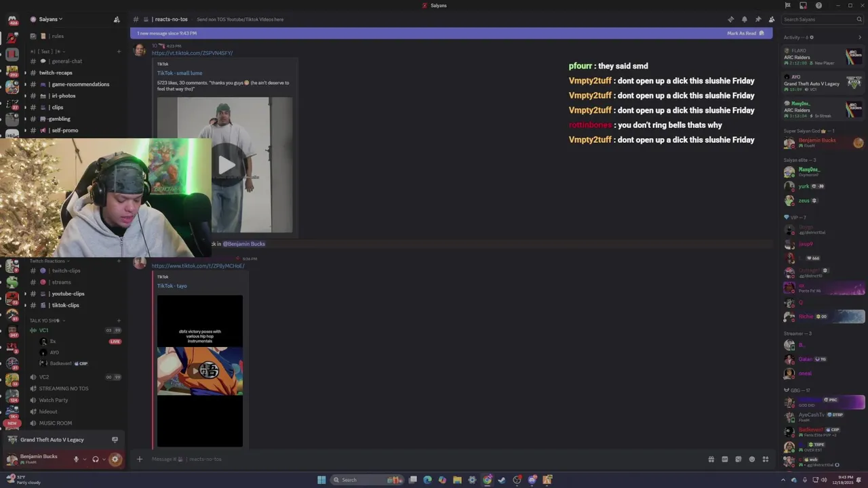The width and height of the screenshot is (868, 488).
Task: View Benjamin Bucks in member list
Action: pyautogui.click(x=823, y=142)
